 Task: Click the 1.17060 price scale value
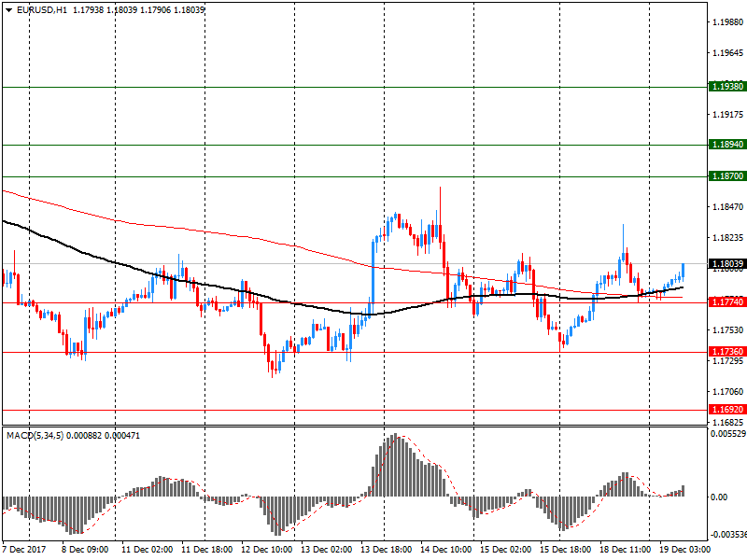(727, 392)
